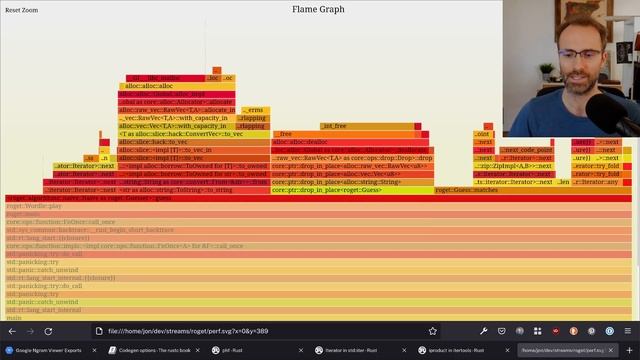
Task: Click the main frame at the bottom
Action: click(318, 318)
